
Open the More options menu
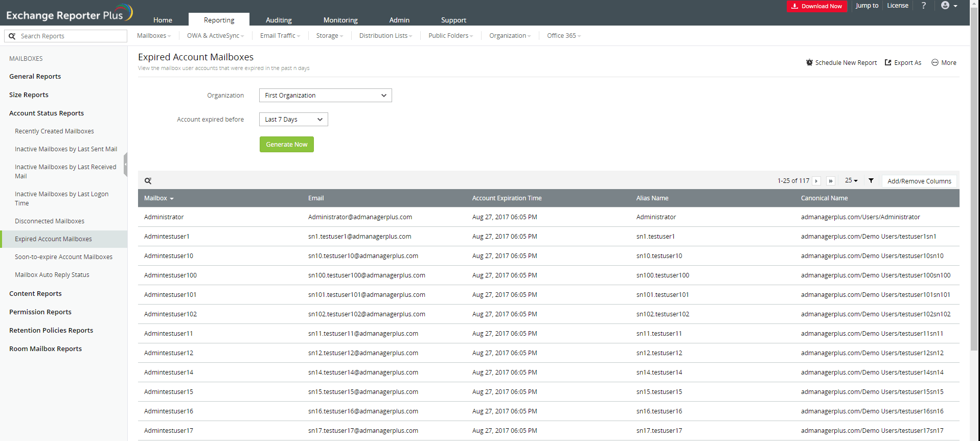coord(944,63)
